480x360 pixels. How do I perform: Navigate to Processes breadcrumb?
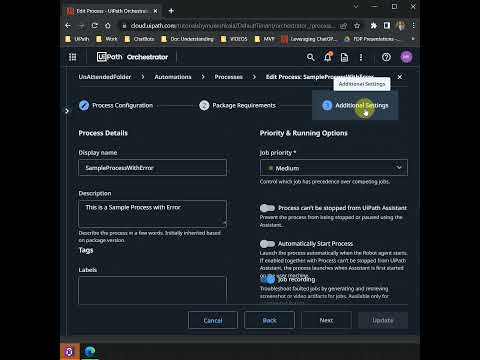click(x=229, y=77)
